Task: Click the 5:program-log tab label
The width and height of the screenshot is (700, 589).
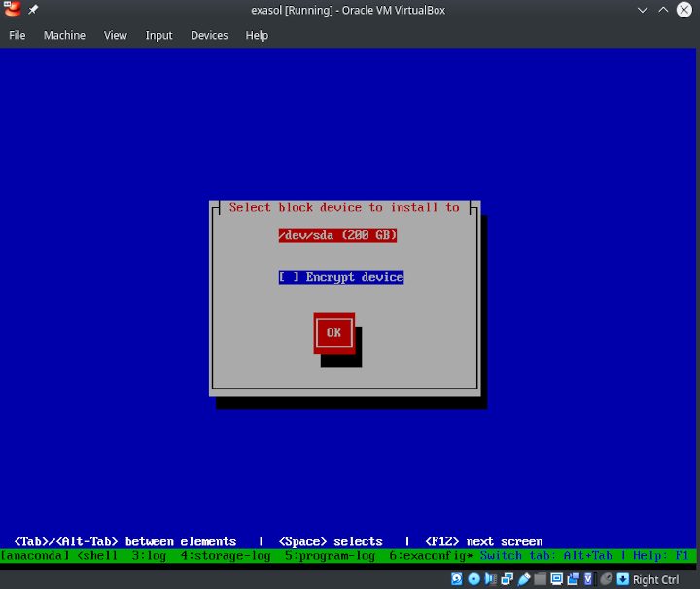Action: click(x=330, y=556)
